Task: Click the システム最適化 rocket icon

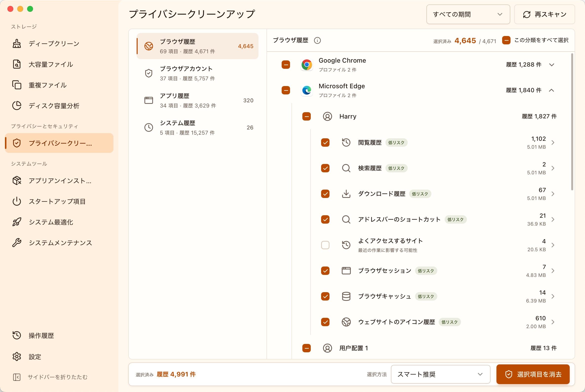Action: (x=17, y=222)
